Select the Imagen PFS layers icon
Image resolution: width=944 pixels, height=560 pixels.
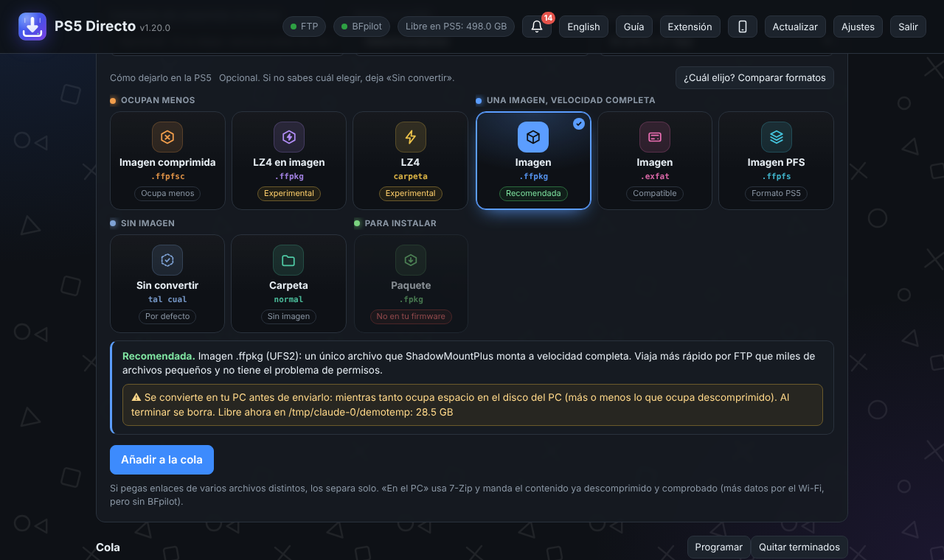click(777, 137)
